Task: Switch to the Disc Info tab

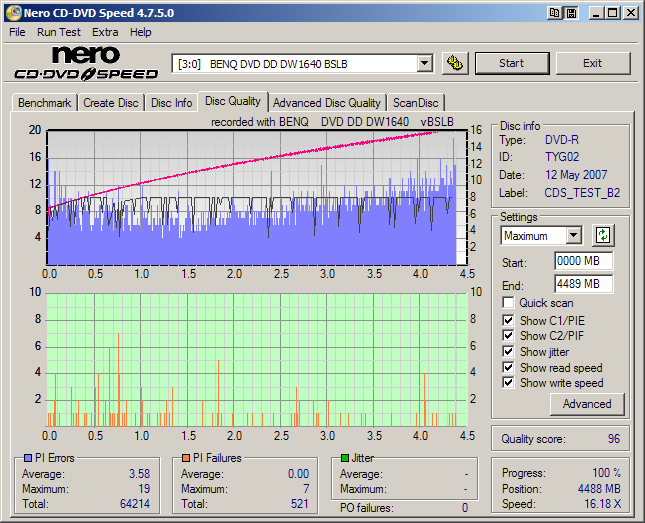Action: coord(172,103)
